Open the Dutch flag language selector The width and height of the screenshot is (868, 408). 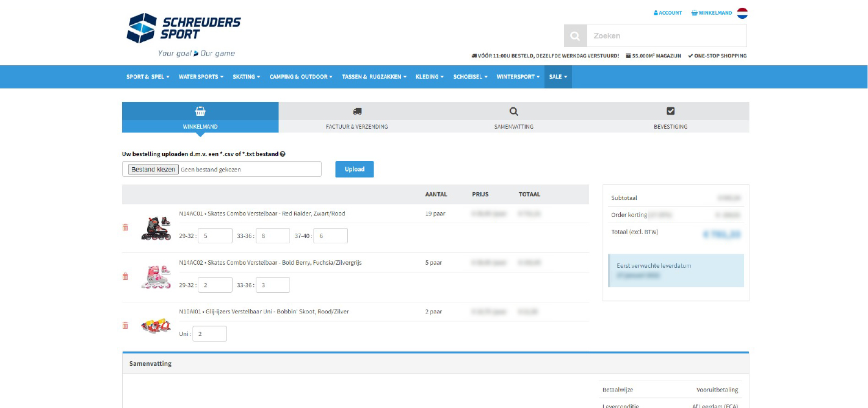(x=742, y=13)
